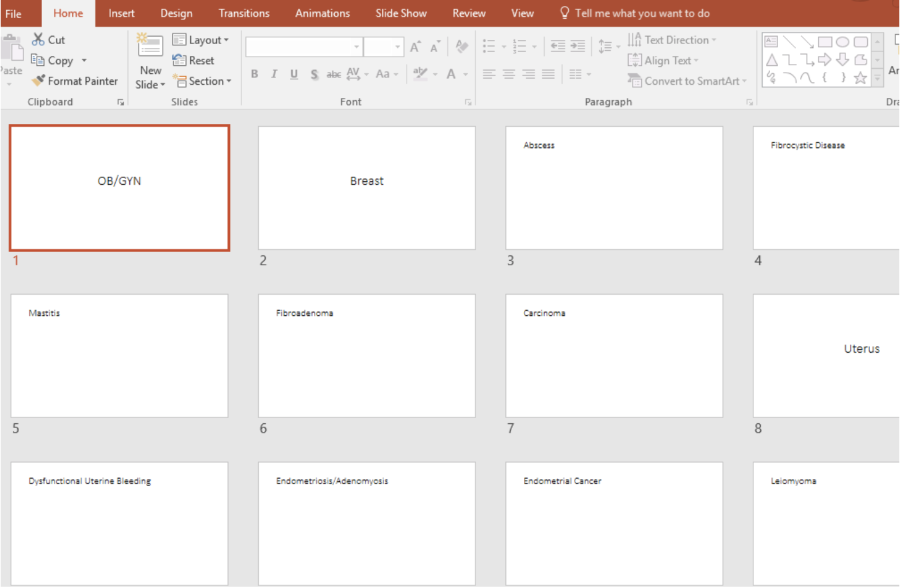Open the Slide Show tab
Viewport: 904px width, 588px height.
[401, 13]
